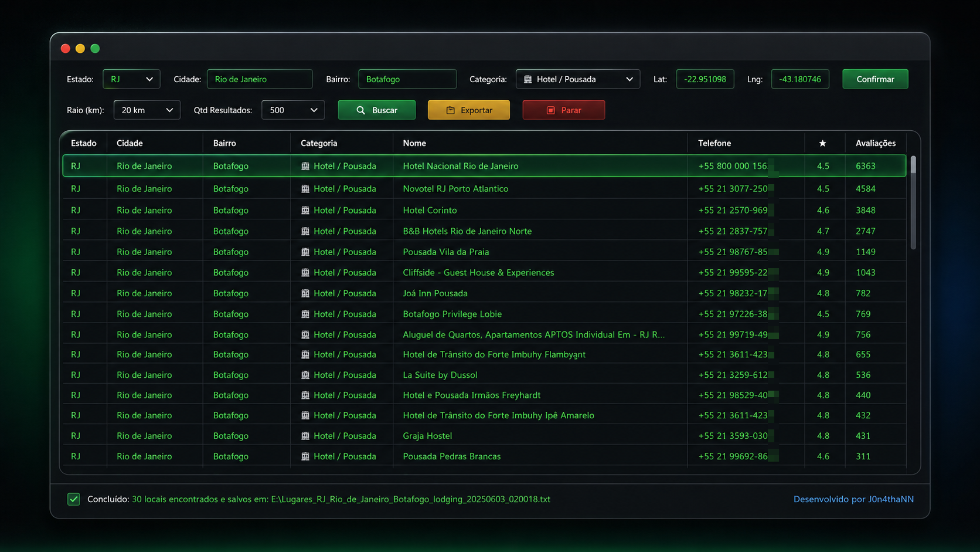
Task: Click the star rating column header
Action: (822, 143)
